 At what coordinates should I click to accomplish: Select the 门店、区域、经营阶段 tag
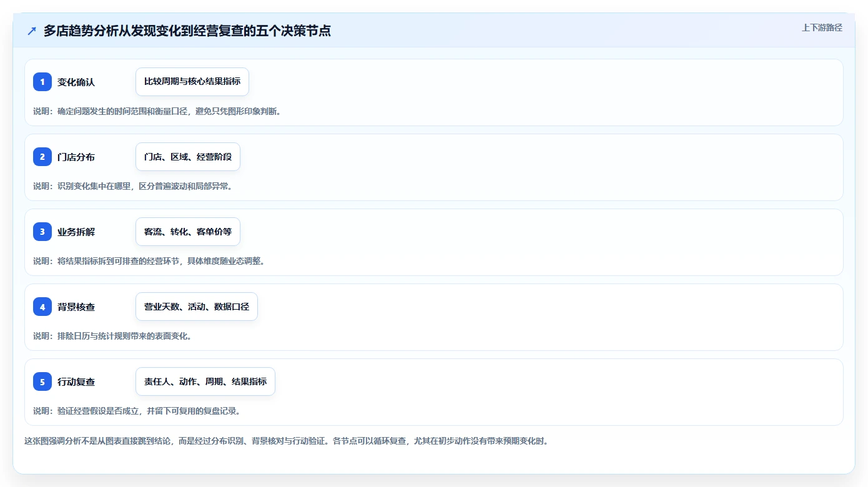click(x=188, y=157)
